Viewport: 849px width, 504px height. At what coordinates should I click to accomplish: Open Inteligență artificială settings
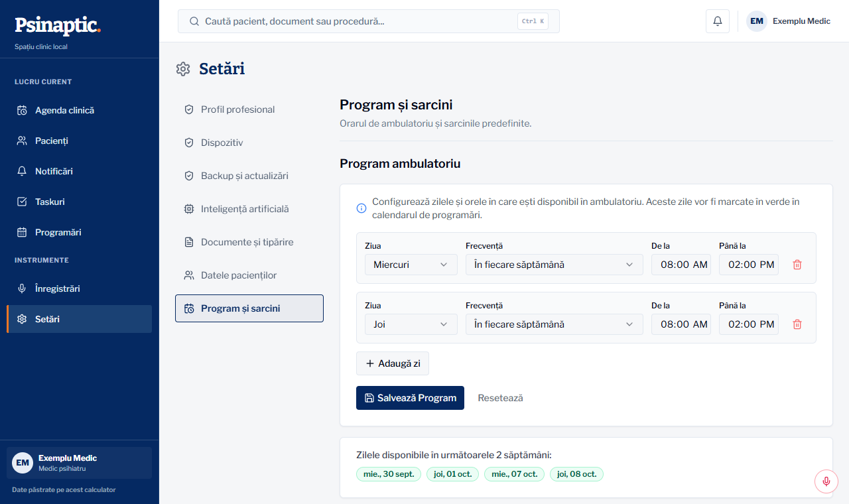click(x=249, y=209)
